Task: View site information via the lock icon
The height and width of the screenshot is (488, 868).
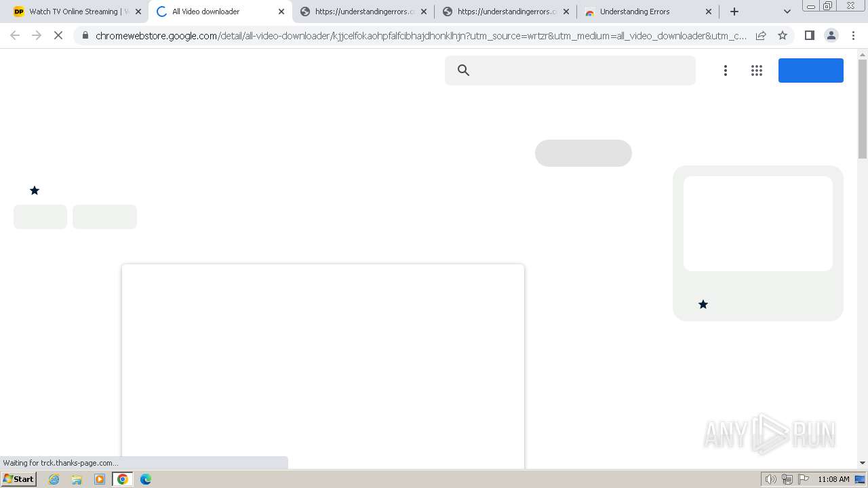Action: (85, 35)
